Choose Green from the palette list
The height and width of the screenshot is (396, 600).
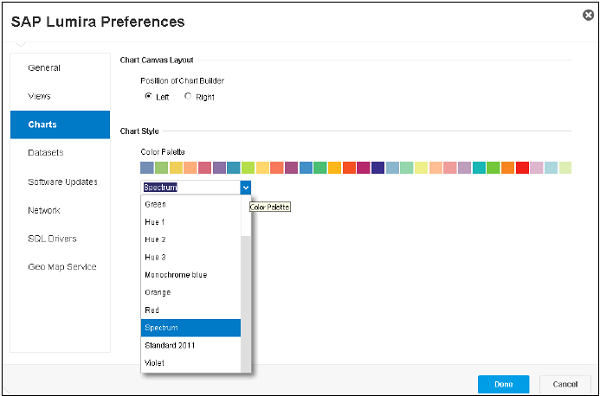click(191, 204)
